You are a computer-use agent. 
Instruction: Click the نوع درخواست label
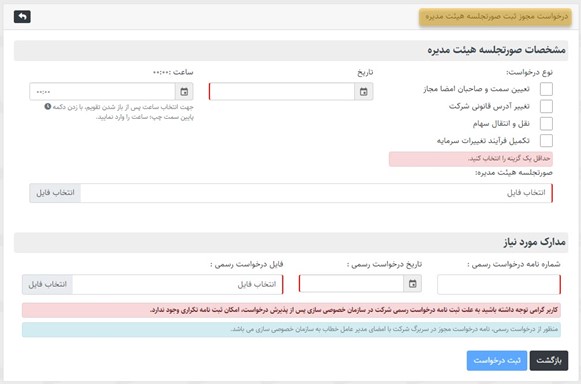coord(529,72)
